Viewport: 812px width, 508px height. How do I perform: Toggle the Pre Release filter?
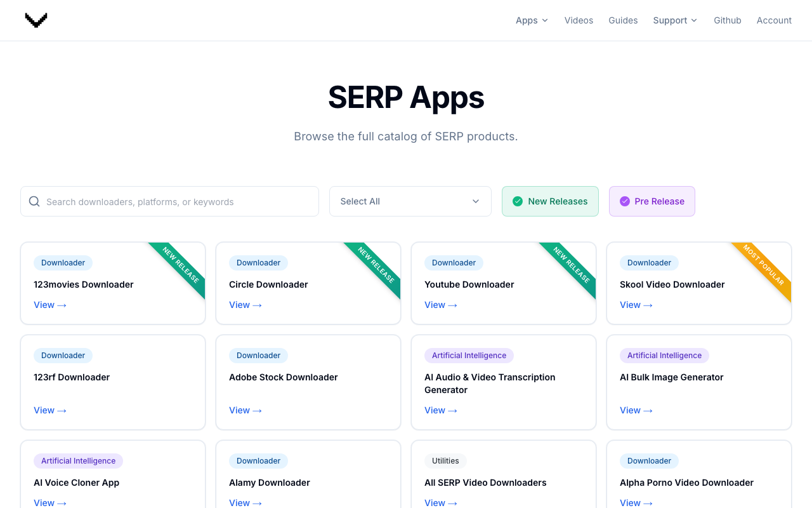click(652, 201)
